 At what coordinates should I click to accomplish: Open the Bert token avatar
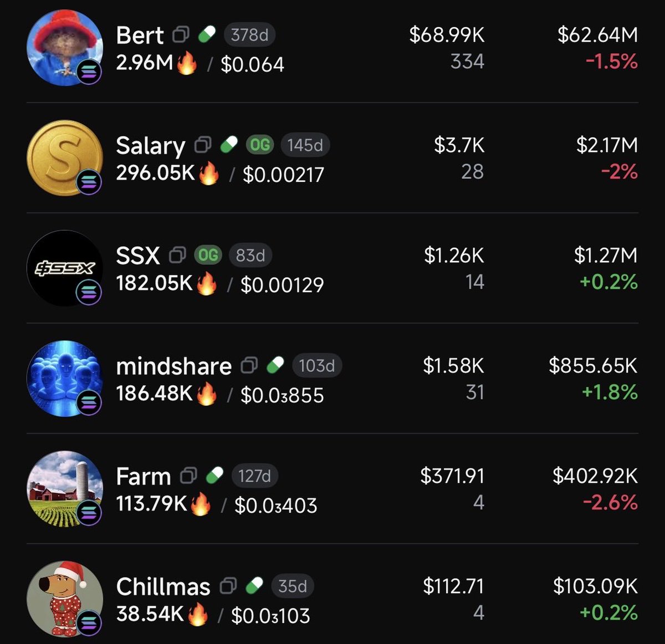(x=65, y=47)
